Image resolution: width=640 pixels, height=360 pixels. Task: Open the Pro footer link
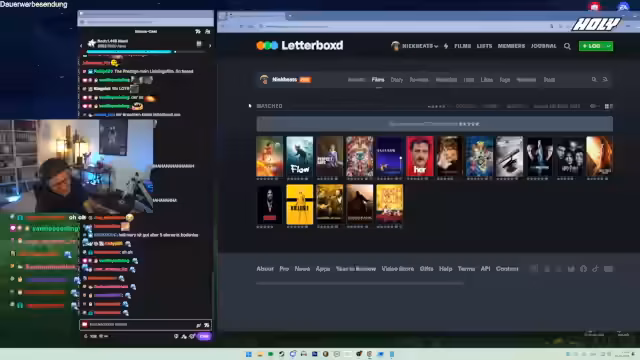(284, 269)
